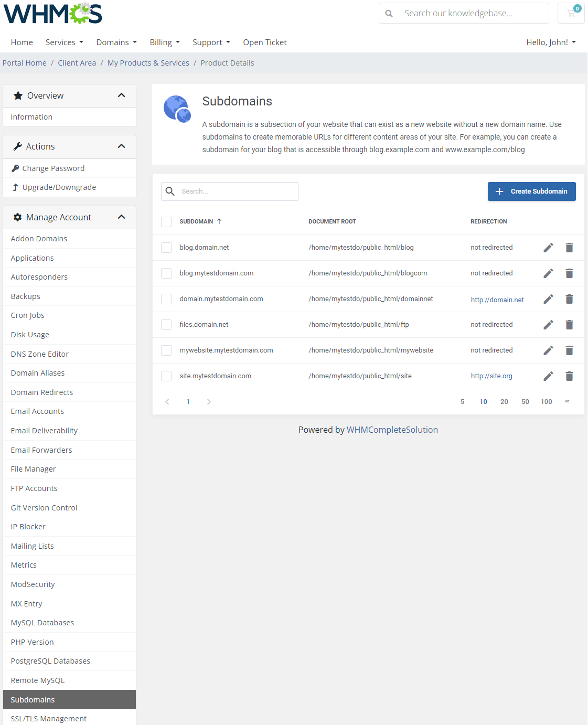Click the knowledgebase search magnifier icon
The height and width of the screenshot is (725, 588).
click(389, 14)
